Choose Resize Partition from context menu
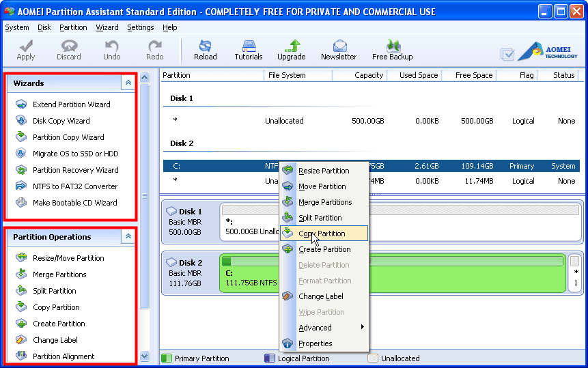The width and height of the screenshot is (588, 368). [324, 171]
